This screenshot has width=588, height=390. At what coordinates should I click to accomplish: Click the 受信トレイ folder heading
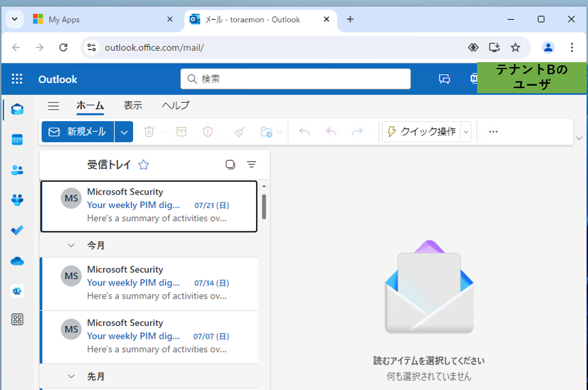109,165
